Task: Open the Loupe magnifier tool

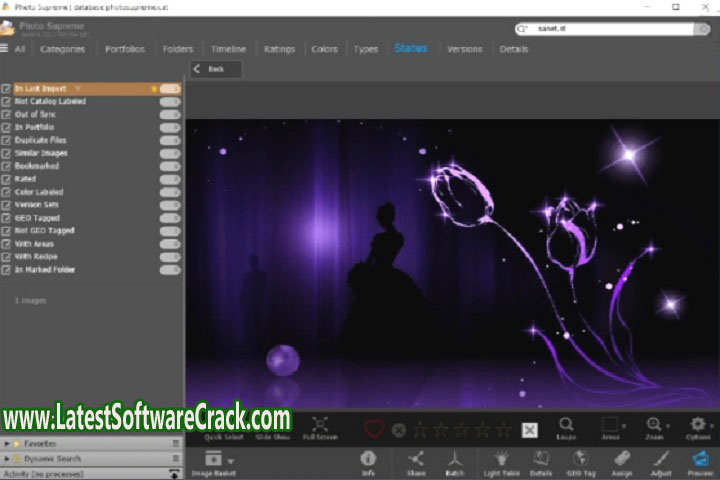Action: (x=566, y=424)
